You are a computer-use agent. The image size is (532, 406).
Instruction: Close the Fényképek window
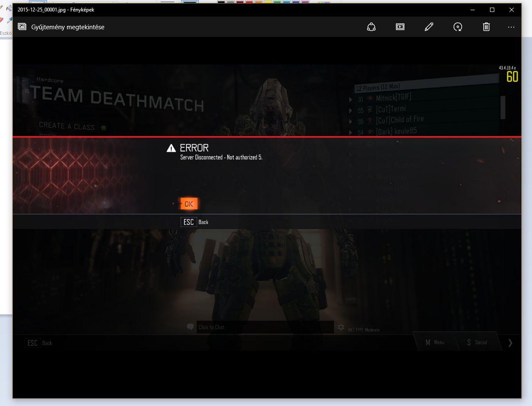(x=512, y=9)
